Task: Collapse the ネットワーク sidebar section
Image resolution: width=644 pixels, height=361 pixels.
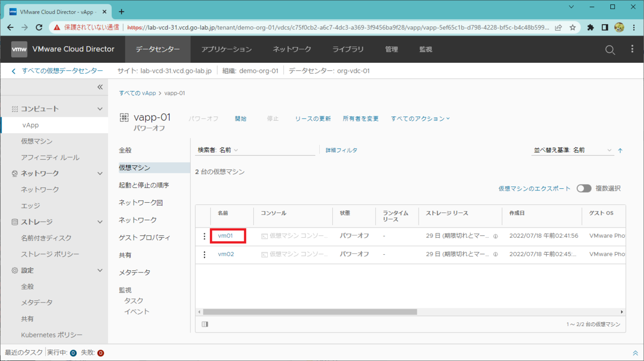Action: point(100,173)
